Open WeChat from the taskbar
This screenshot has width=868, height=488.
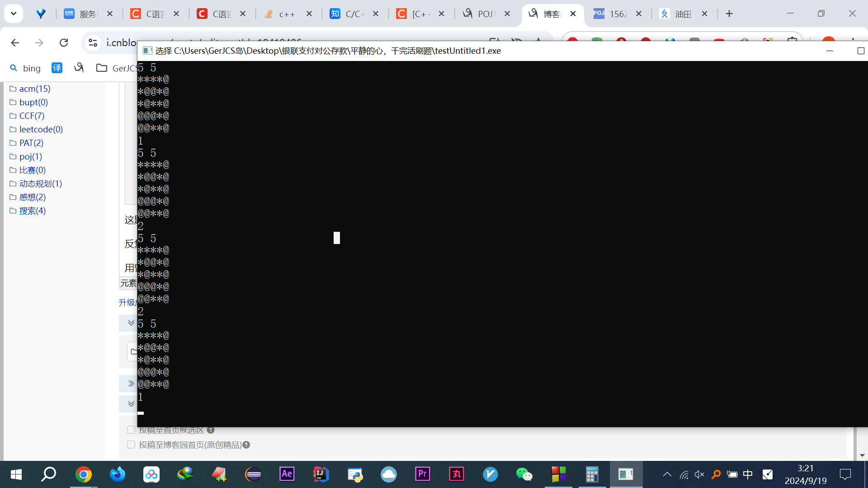click(524, 474)
